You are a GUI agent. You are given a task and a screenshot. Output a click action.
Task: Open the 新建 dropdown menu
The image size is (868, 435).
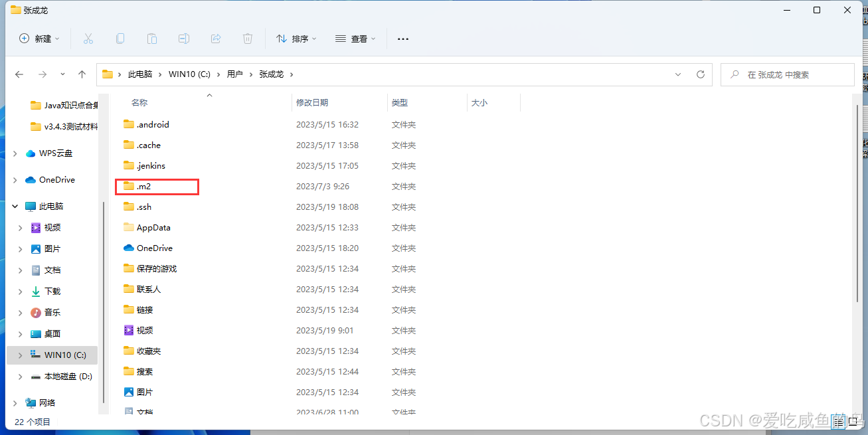coord(40,39)
